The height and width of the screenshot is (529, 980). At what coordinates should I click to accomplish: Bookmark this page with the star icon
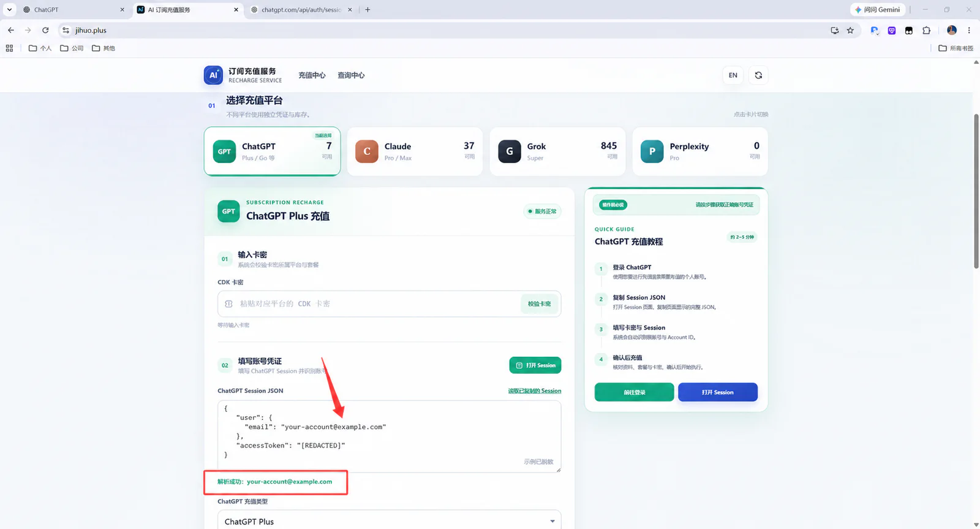pos(850,30)
